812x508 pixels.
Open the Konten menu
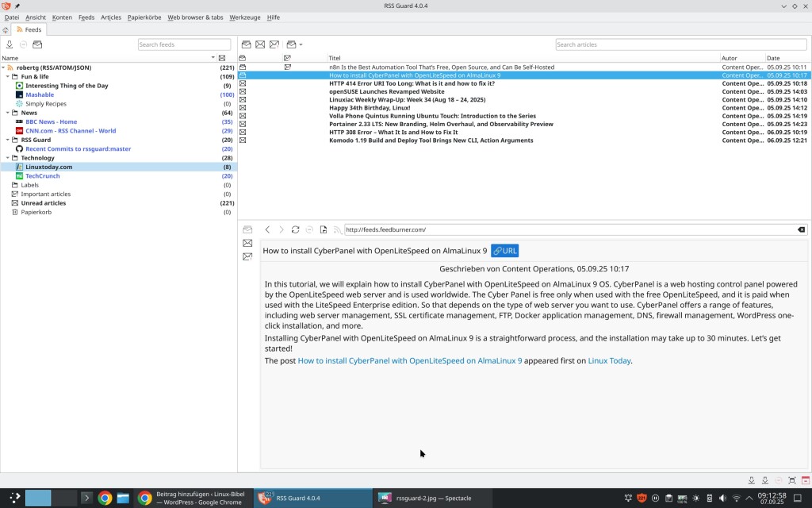(x=62, y=17)
